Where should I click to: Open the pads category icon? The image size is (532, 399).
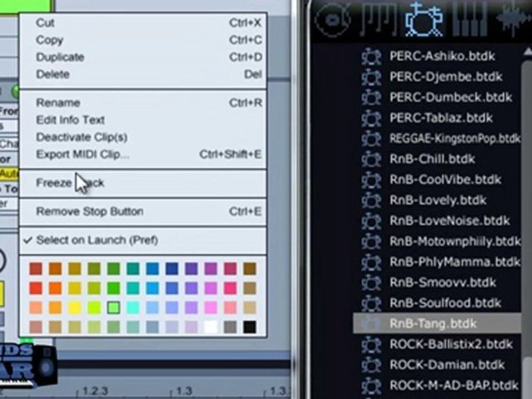[377, 19]
